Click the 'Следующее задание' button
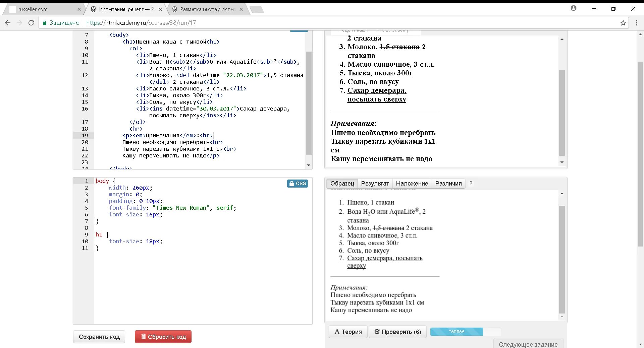 [528, 344]
